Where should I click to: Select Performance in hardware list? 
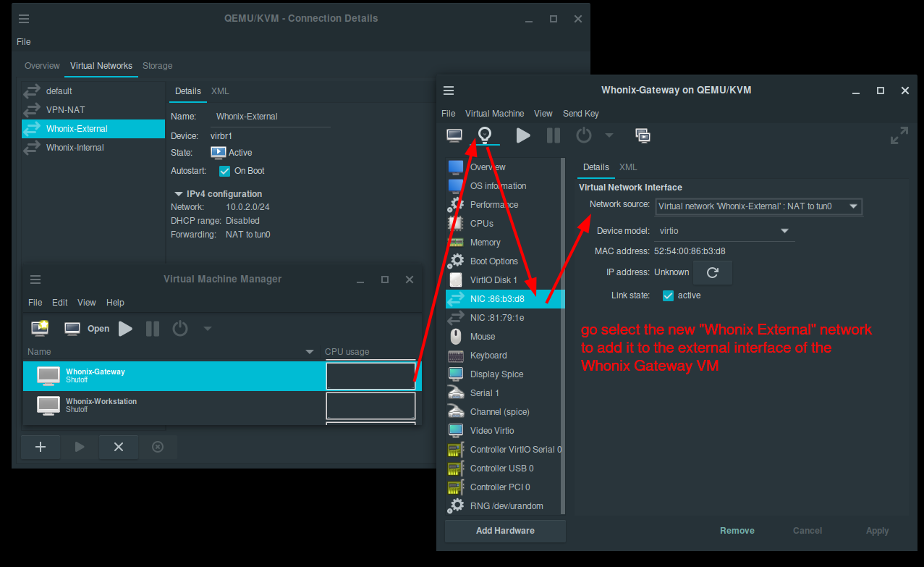(x=504, y=205)
